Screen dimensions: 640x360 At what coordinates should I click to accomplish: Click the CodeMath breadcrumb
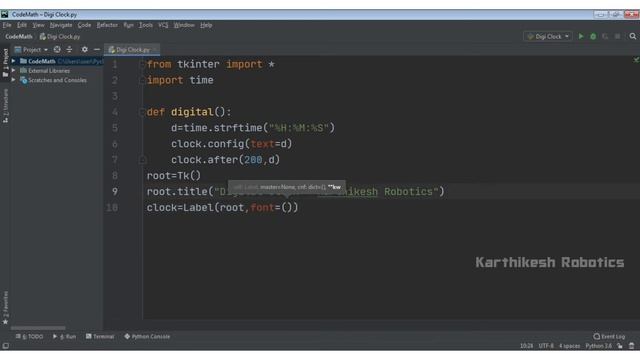19,36
